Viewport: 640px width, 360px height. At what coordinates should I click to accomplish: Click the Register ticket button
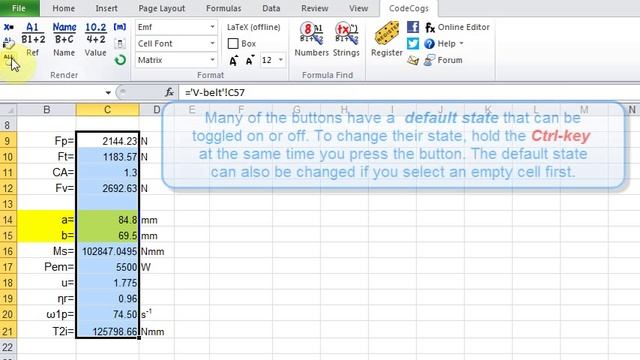tap(387, 39)
